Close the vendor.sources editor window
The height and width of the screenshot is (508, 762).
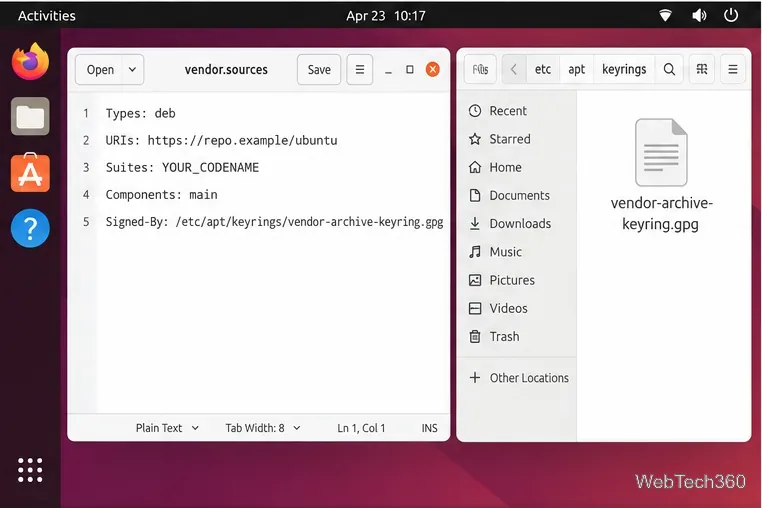[x=433, y=70]
